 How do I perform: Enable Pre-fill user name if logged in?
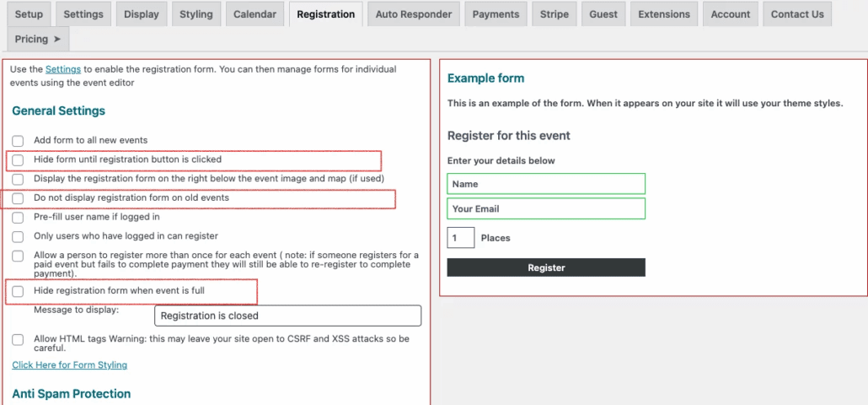coord(18,218)
